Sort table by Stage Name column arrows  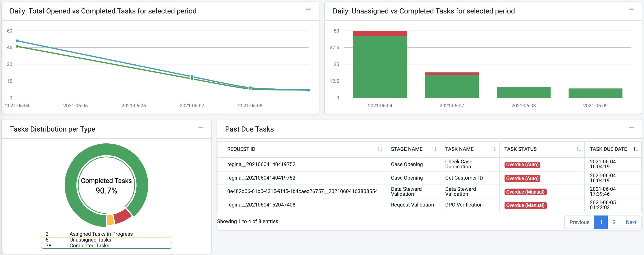pyautogui.click(x=434, y=149)
